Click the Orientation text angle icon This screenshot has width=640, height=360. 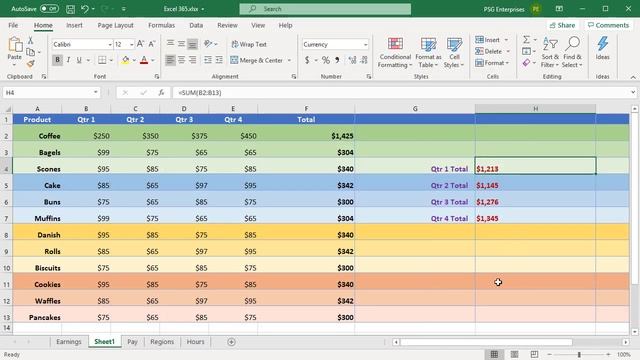(208, 43)
